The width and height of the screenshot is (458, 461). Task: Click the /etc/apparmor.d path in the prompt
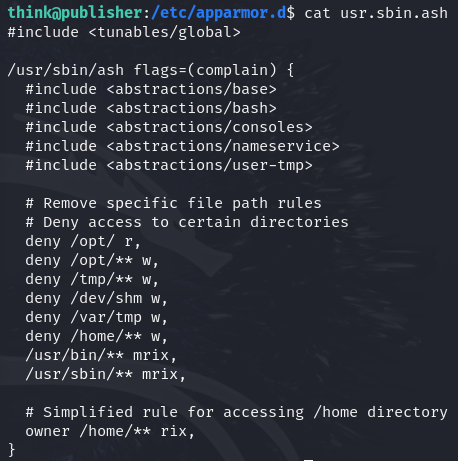coord(219,13)
